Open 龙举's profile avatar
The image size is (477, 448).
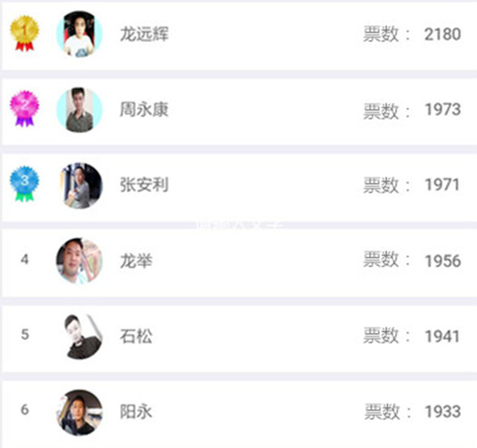point(79,261)
